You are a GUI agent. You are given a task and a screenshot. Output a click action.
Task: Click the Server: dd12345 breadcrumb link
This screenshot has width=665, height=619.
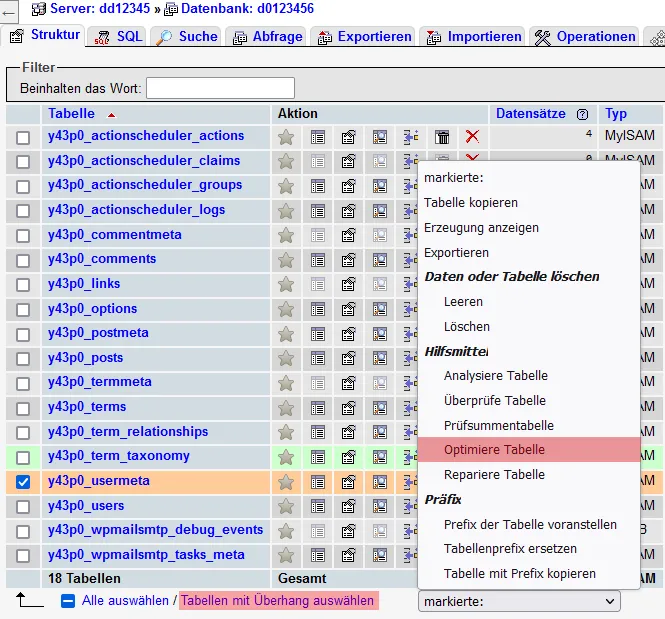100,8
